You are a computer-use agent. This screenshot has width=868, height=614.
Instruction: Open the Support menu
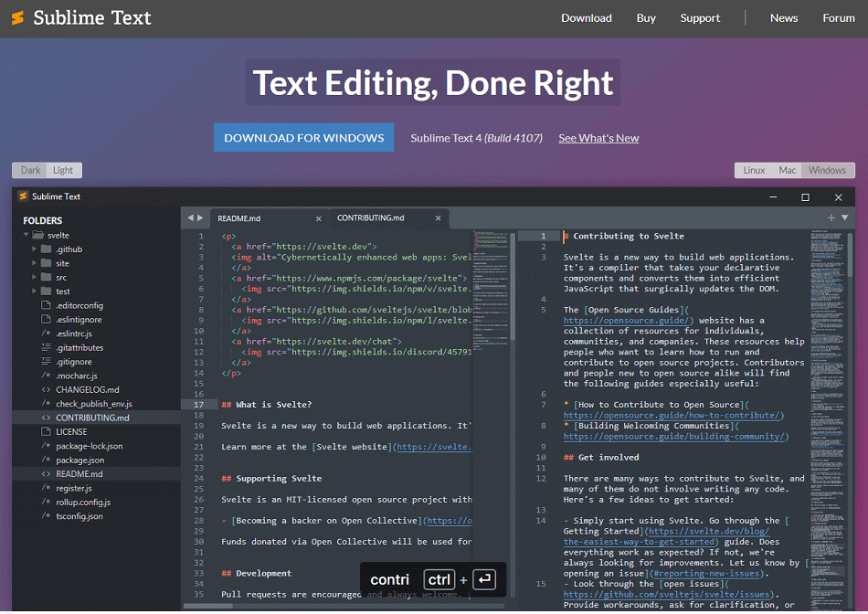tap(700, 17)
